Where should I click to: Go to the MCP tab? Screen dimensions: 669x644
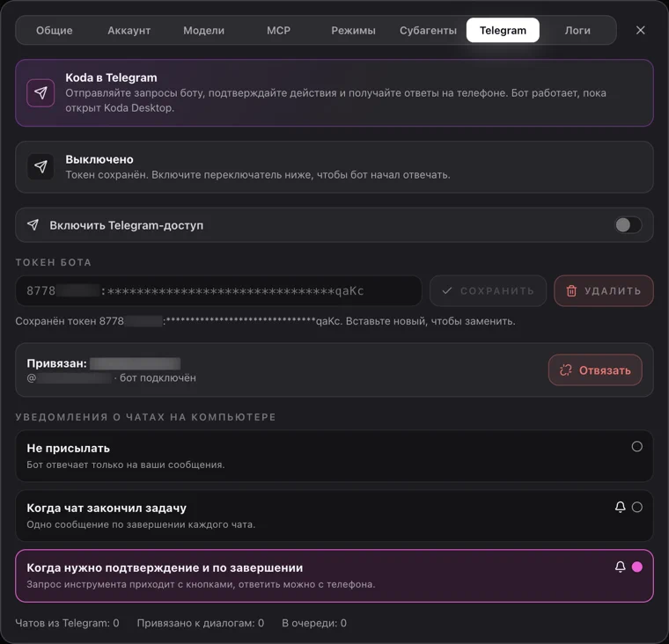(x=279, y=30)
